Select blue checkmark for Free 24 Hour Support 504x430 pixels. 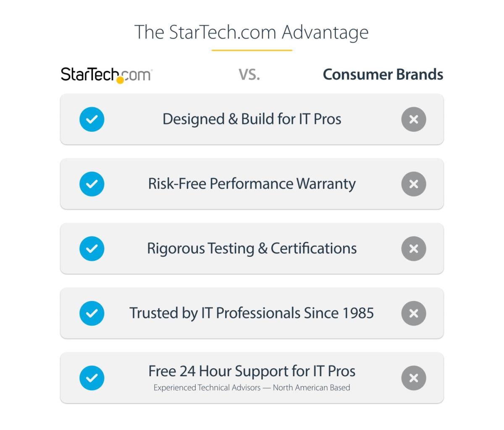92,378
